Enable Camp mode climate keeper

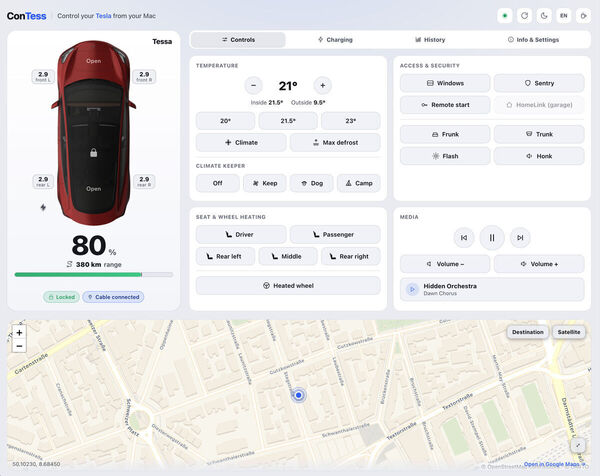(359, 183)
